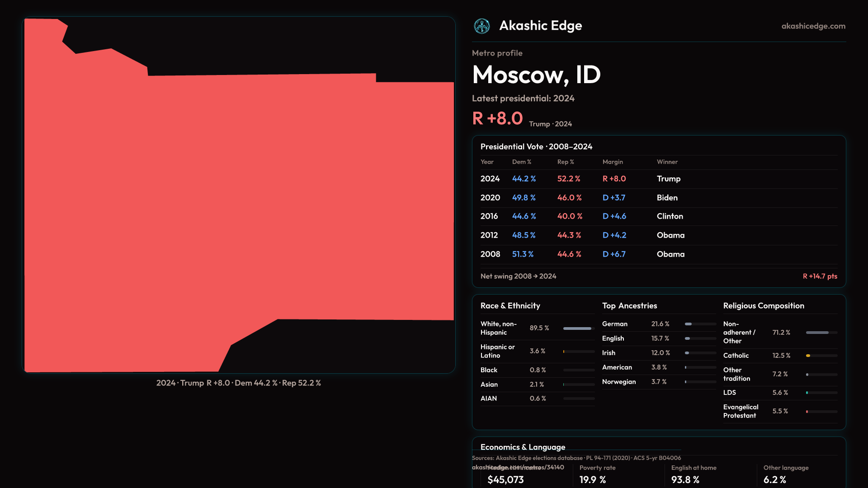Click the English at home 93.8 % stat
The width and height of the screenshot is (868, 488).
coord(685,479)
